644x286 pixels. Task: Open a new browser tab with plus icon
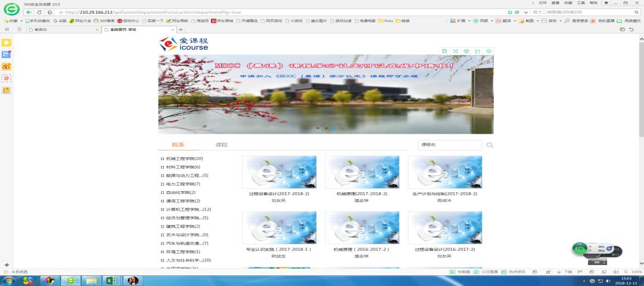[181, 30]
